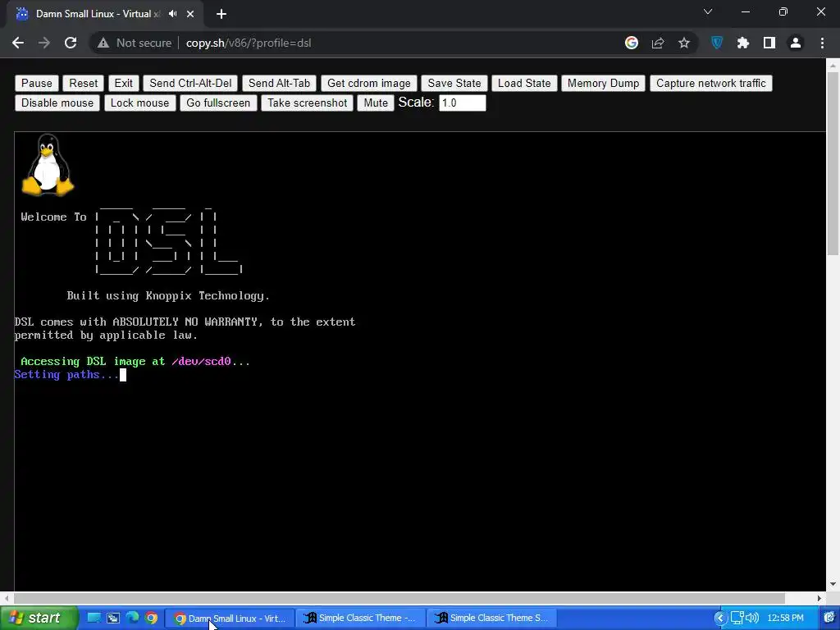Bookmark this page with the star
Image resolution: width=840 pixels, height=630 pixels.
coord(684,43)
